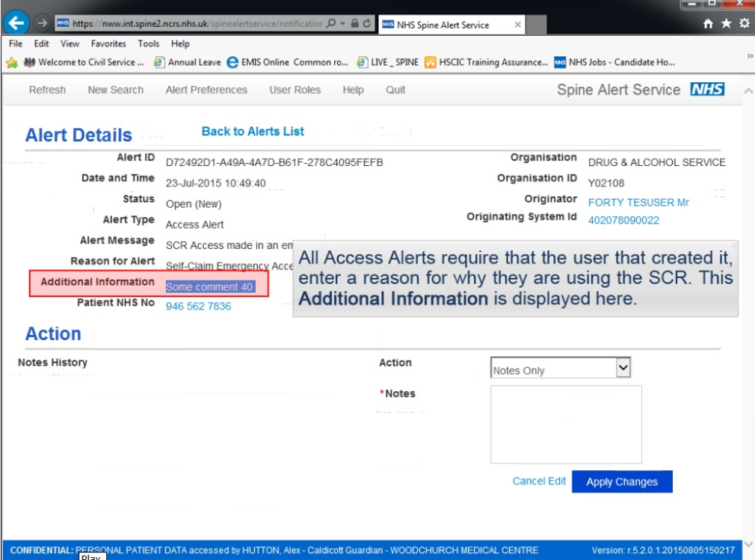755x560 pixels.
Task: Click date value 23-Jul-2015 10:49:40
Action: [216, 183]
